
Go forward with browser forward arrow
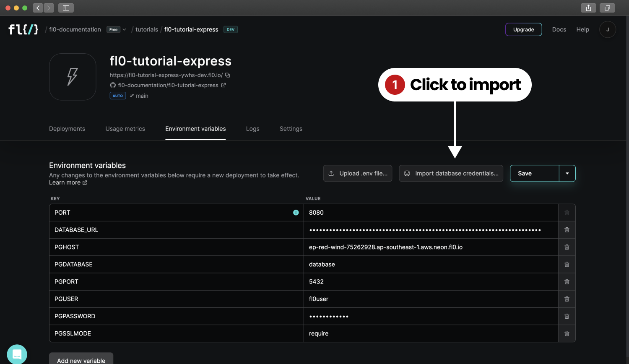click(49, 8)
